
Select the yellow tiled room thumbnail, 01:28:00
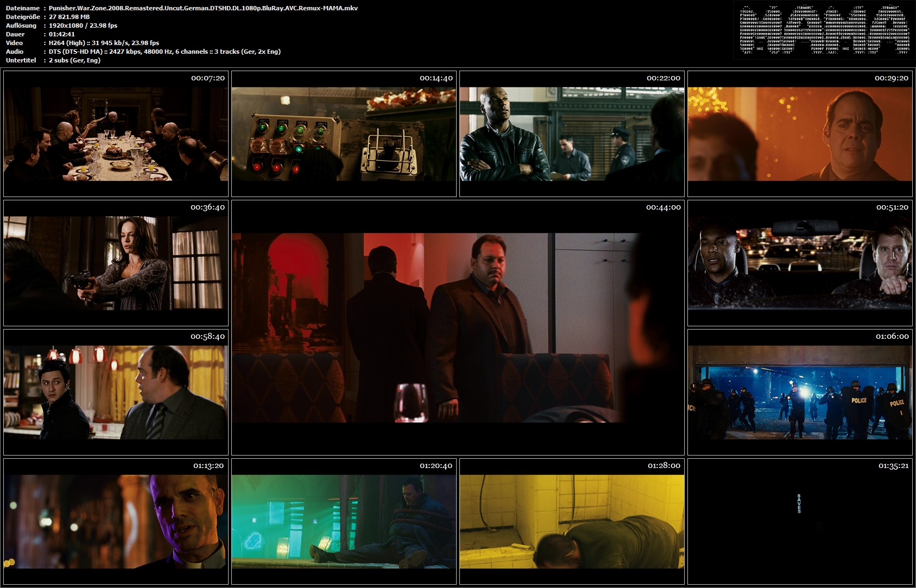point(572,521)
